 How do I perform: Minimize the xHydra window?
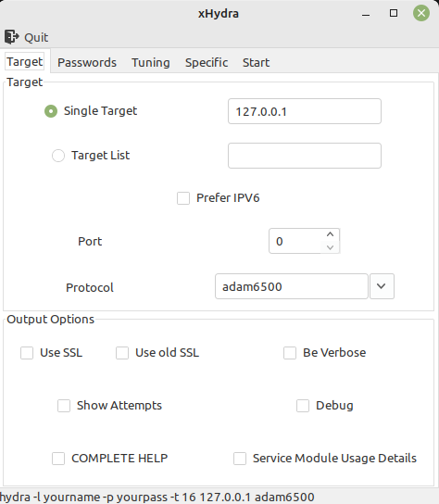click(366, 14)
